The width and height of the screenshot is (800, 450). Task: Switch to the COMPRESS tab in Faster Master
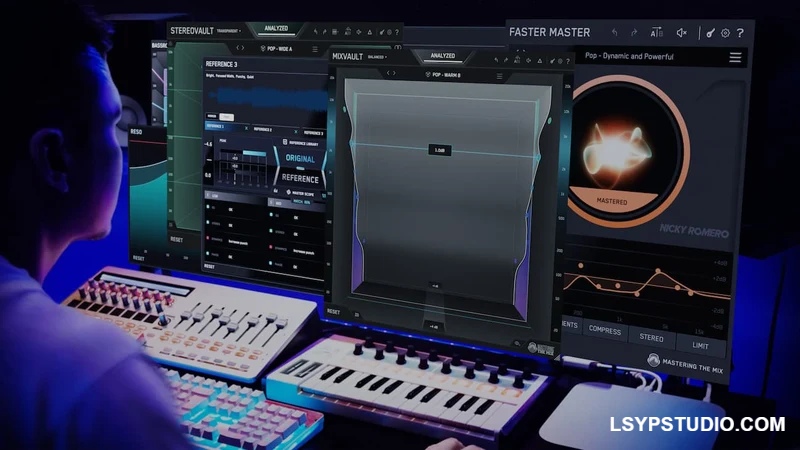pos(605,330)
